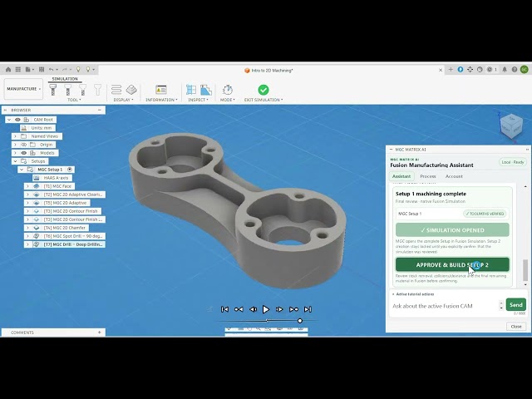Jump to simulation end
Screen dimensions: 532x399
308,309
